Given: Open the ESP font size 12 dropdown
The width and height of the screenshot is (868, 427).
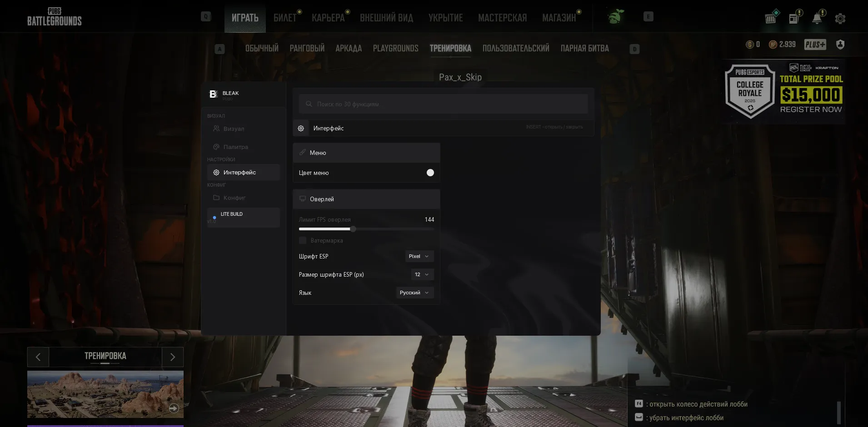Looking at the screenshot, I should 423,274.
